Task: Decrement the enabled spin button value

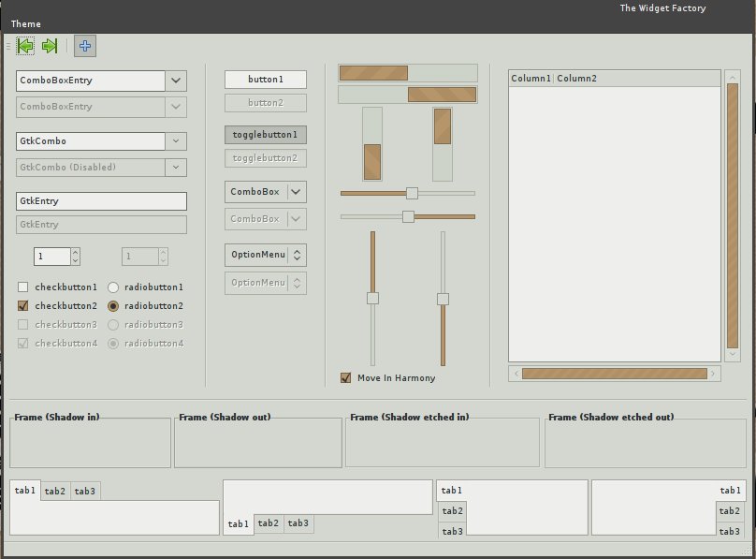Action: tap(75, 261)
